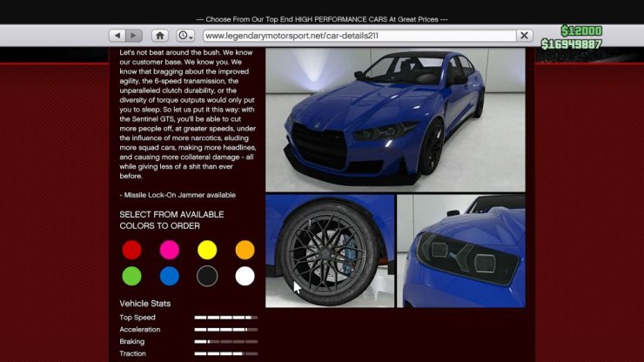Select the red color option
This screenshot has height=362, width=644.
point(131,251)
